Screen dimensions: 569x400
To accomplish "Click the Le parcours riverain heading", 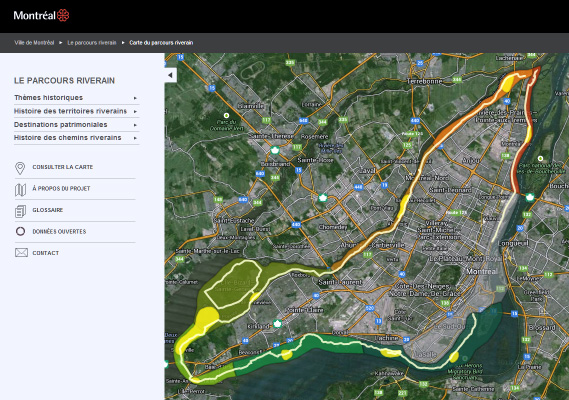I will click(x=64, y=81).
